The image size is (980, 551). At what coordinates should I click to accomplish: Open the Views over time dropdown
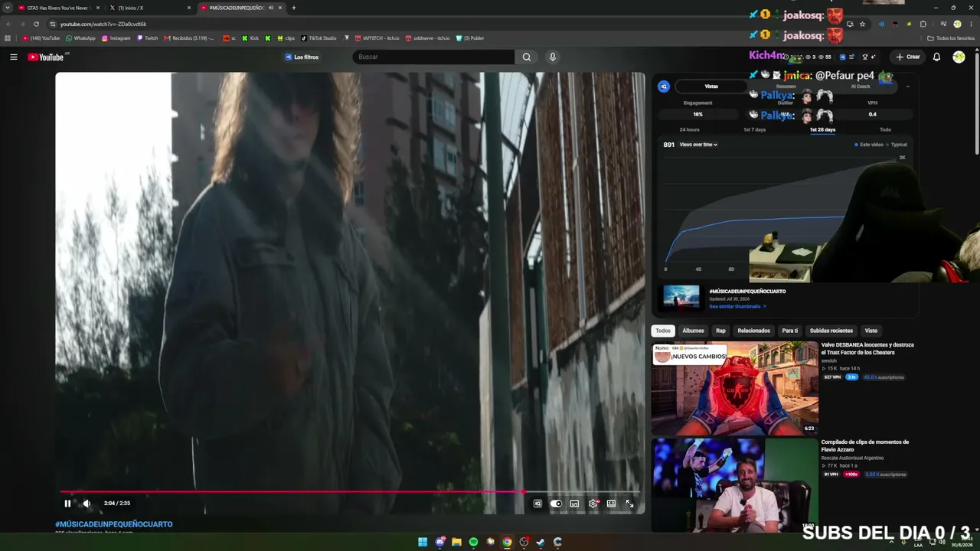click(698, 145)
